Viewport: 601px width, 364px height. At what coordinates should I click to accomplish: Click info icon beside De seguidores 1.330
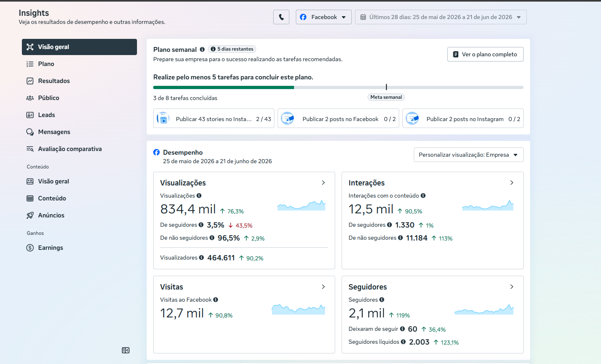389,225
